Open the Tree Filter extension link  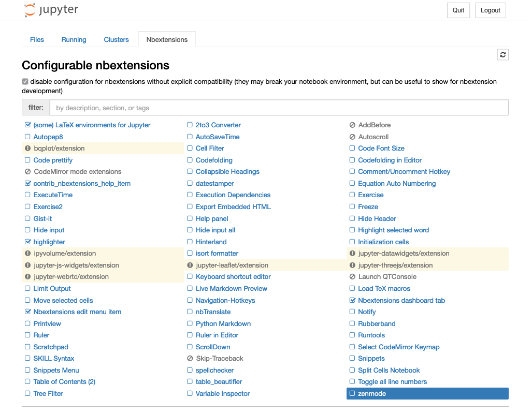(x=48, y=394)
